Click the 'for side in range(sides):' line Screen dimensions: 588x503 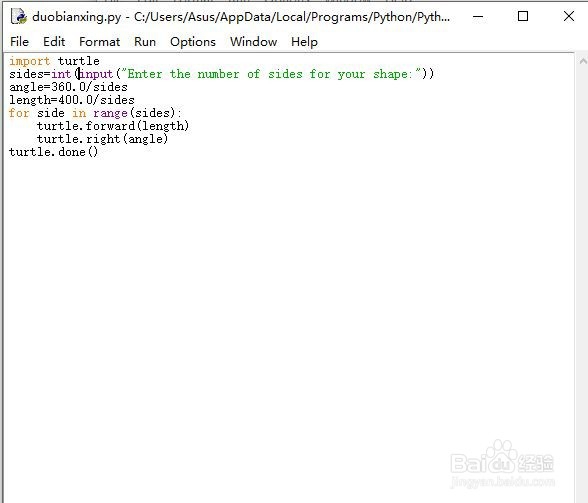pos(95,113)
